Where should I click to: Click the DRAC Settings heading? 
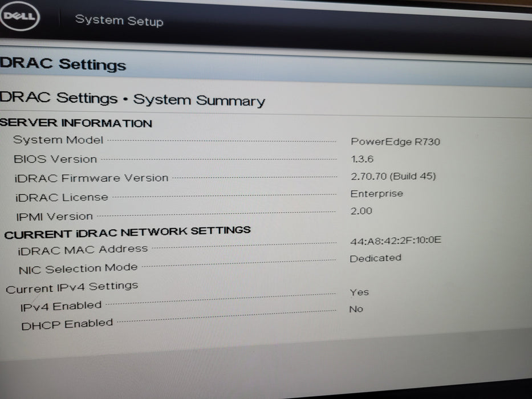click(63, 64)
